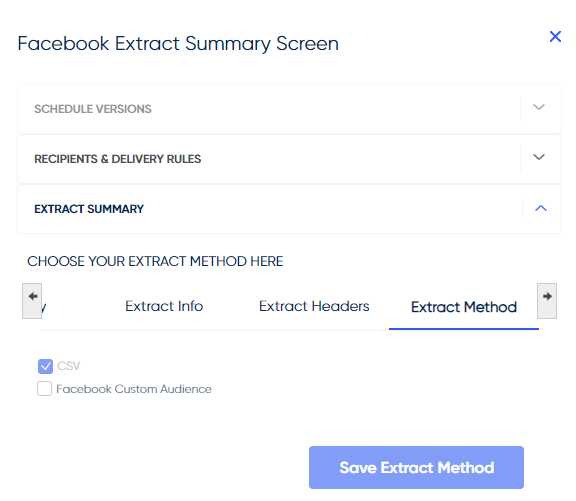Click the CHOOSE YOUR EXTRACT METHOD HERE text

pos(155,261)
